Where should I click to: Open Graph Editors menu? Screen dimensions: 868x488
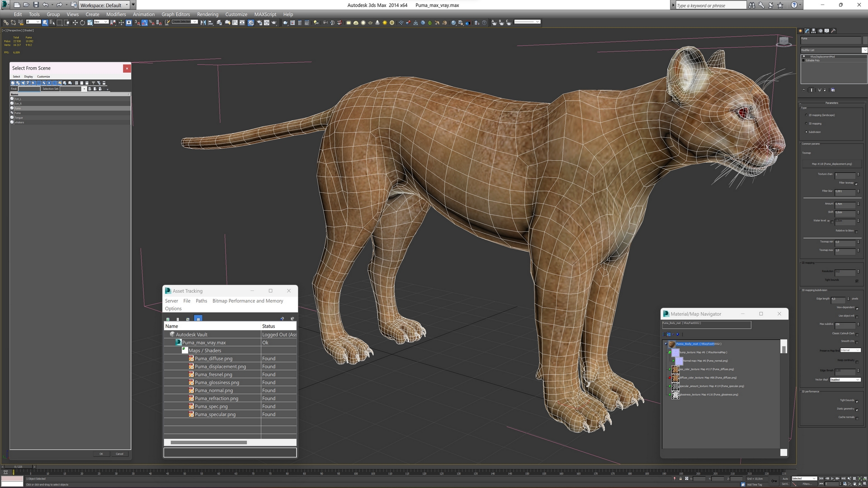[176, 14]
